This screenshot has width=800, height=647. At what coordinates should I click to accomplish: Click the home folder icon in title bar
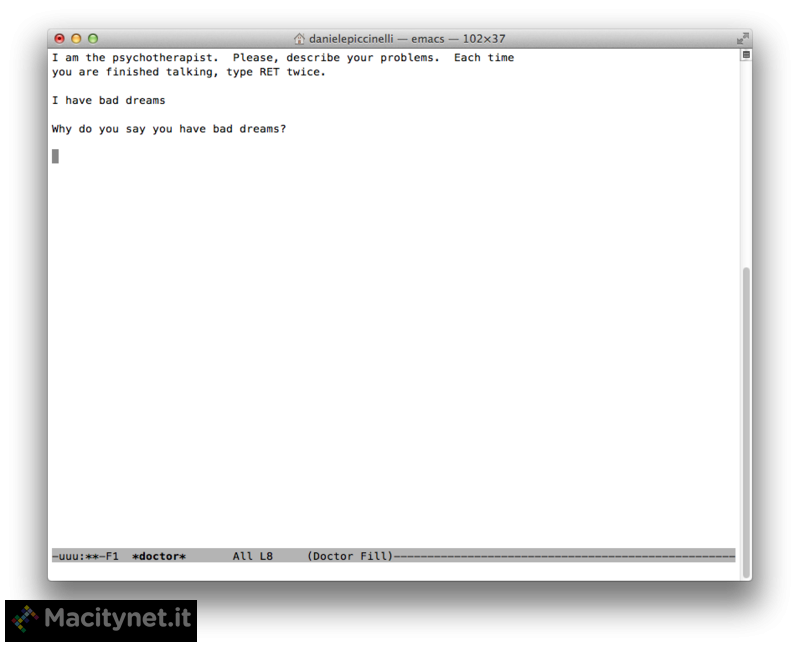tap(299, 38)
